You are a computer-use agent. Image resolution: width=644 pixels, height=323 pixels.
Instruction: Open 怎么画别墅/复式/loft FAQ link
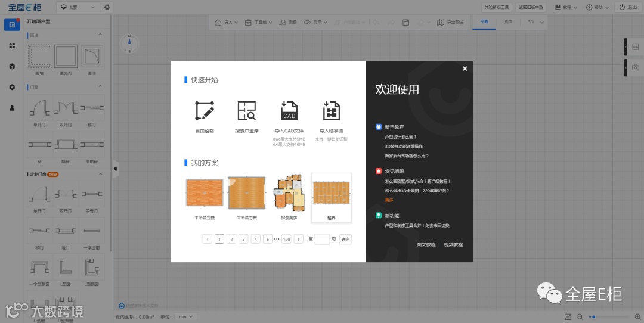pos(417,181)
